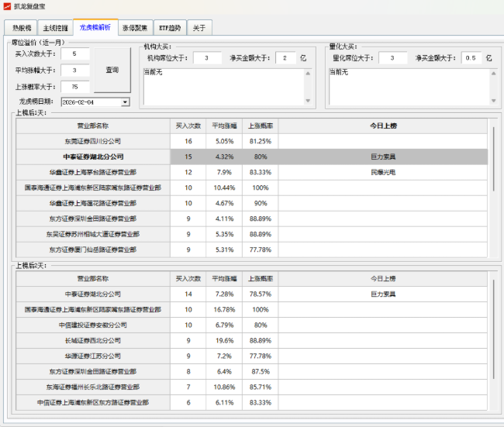Focus the 平均涨幅大于 input field
The width and height of the screenshot is (504, 427).
[75, 70]
